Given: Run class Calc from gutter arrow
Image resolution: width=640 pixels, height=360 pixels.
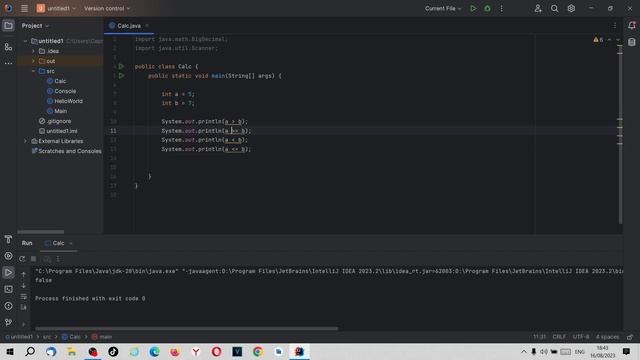Looking at the screenshot, I should coord(121,66).
